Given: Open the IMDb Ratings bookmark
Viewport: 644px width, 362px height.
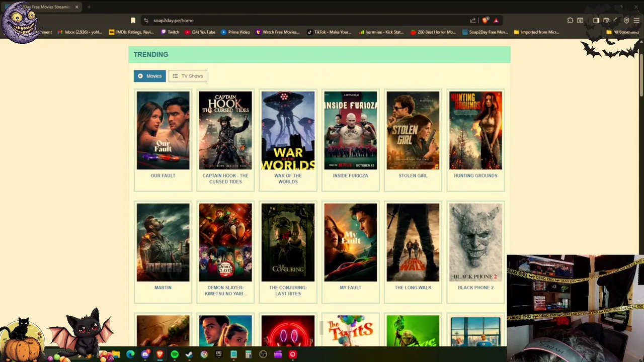Looking at the screenshot, I should (131, 32).
